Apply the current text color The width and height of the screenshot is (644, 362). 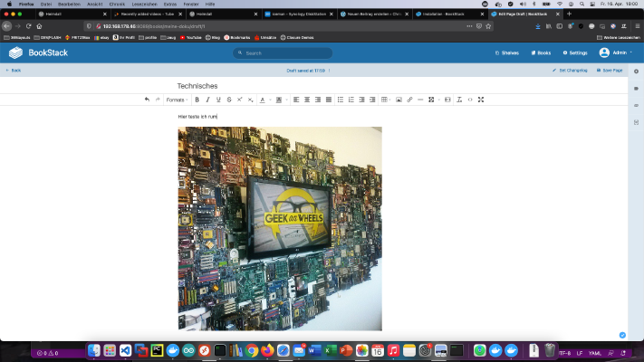(x=263, y=100)
